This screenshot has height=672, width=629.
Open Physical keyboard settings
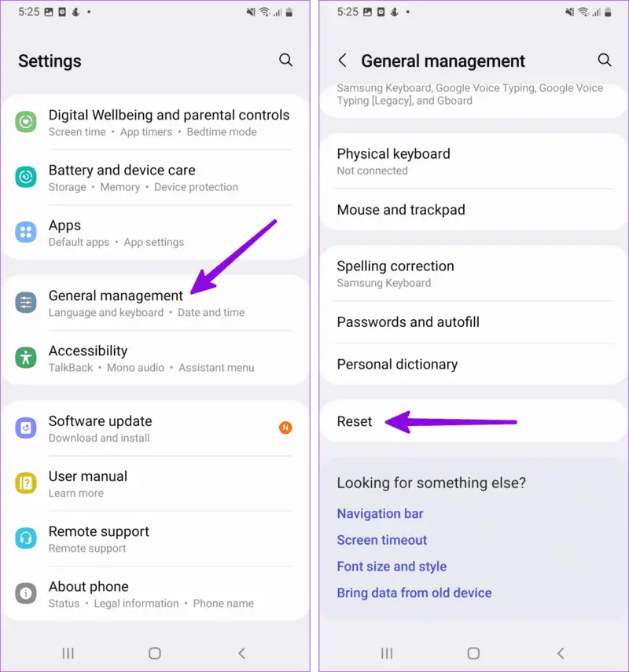click(473, 161)
